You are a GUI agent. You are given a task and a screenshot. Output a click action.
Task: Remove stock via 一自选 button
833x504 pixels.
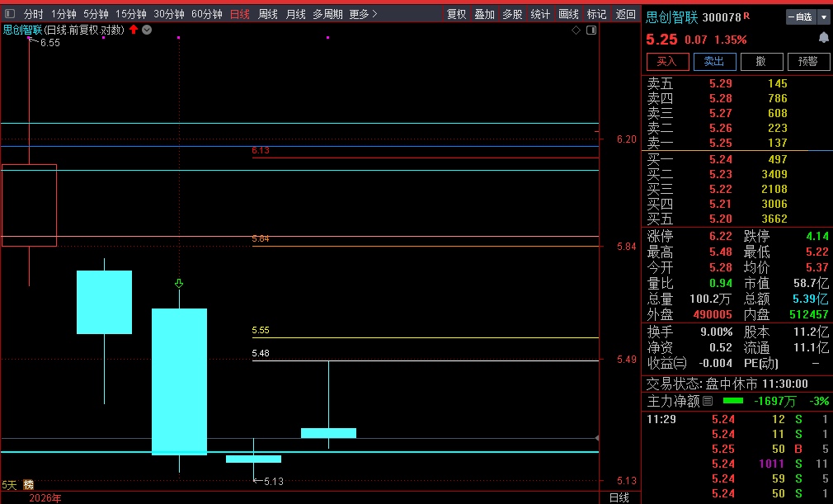[801, 17]
